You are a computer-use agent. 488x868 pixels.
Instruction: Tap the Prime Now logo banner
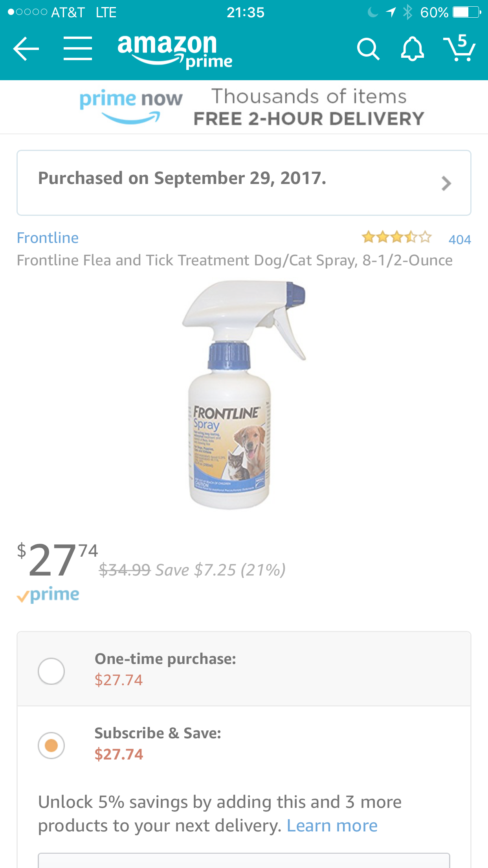coord(131,106)
